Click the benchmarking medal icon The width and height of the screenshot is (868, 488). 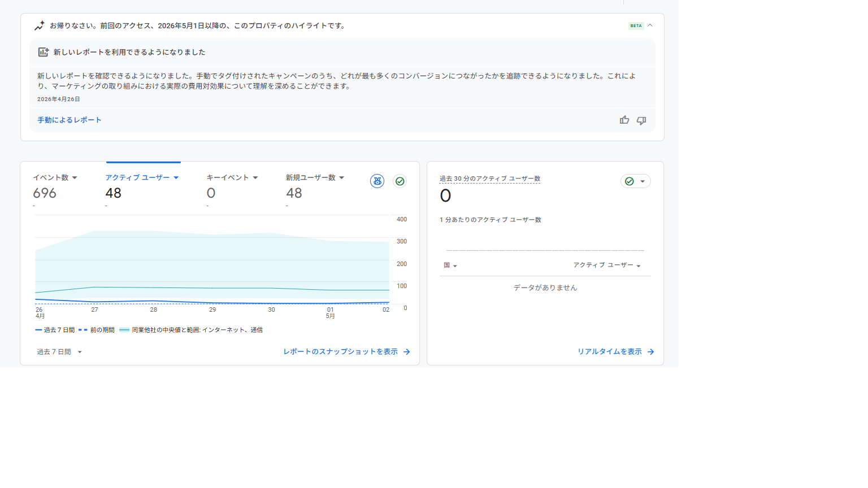[377, 181]
